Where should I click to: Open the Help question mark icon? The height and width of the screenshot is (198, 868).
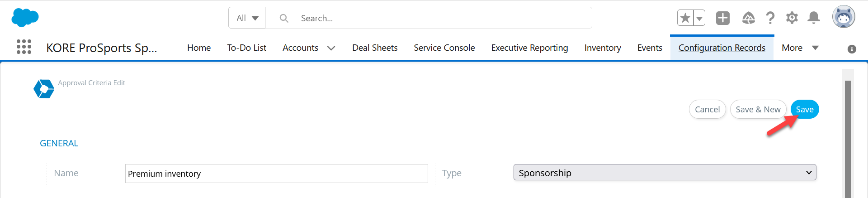point(770,18)
